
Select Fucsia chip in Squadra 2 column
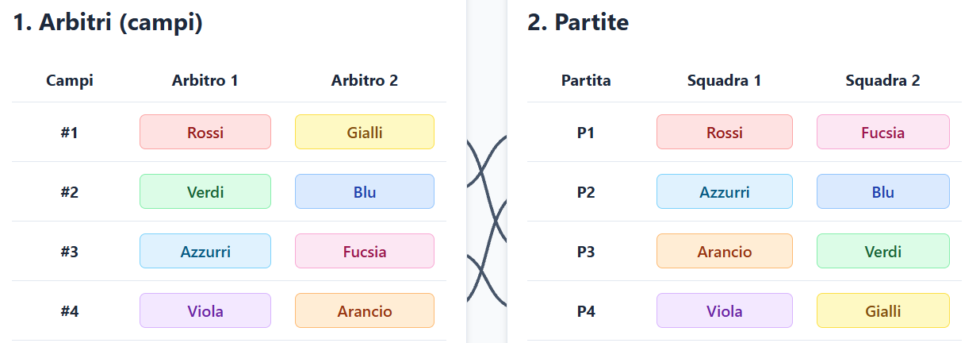point(883,132)
